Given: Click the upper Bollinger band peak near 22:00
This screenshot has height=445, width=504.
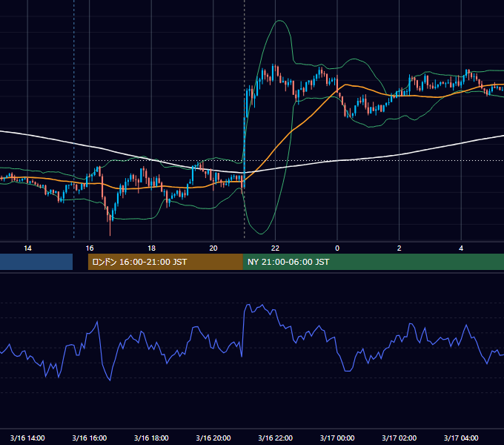Looking at the screenshot, I should pyautogui.click(x=279, y=21).
